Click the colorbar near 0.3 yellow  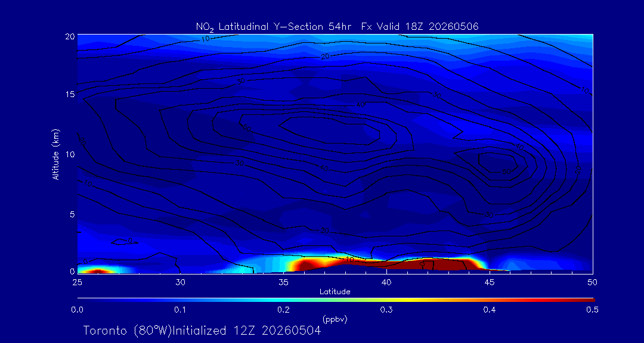[386, 300]
